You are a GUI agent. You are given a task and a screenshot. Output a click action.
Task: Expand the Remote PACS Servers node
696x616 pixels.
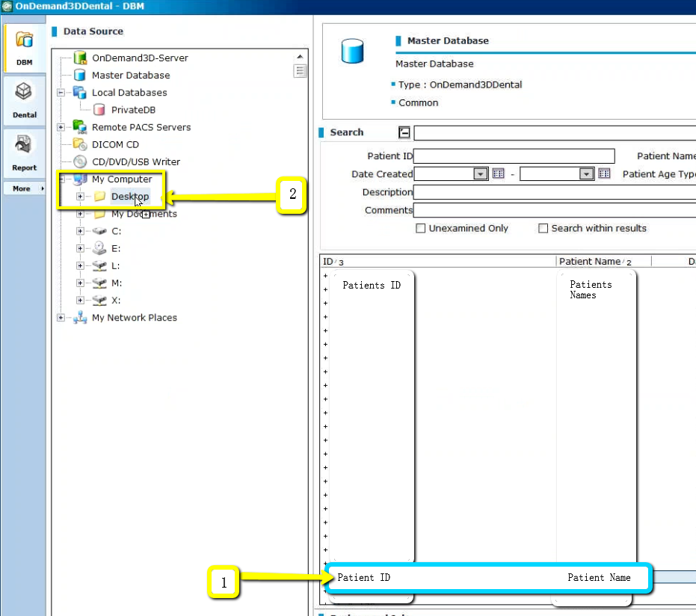coord(61,127)
